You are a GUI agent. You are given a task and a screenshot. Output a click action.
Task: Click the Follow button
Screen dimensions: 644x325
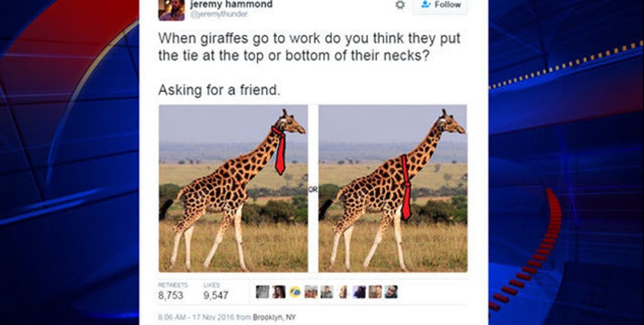440,5
